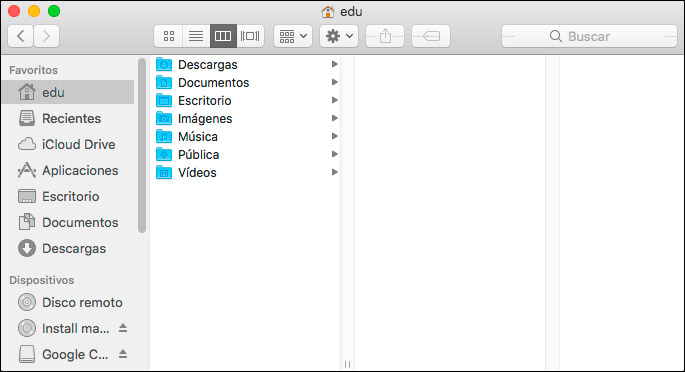This screenshot has height=372, width=685.
Task: Expand Escritorio column row arrow
Action: (335, 100)
